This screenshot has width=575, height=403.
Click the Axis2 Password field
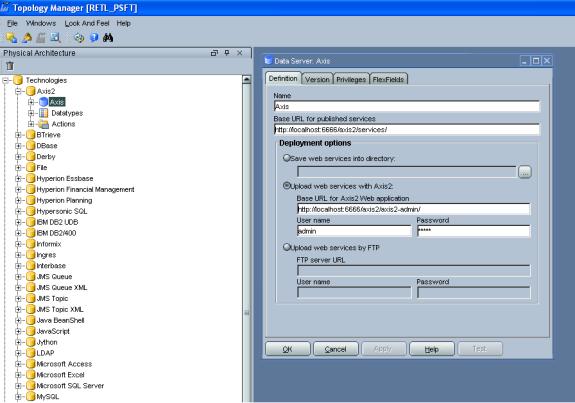(473, 231)
